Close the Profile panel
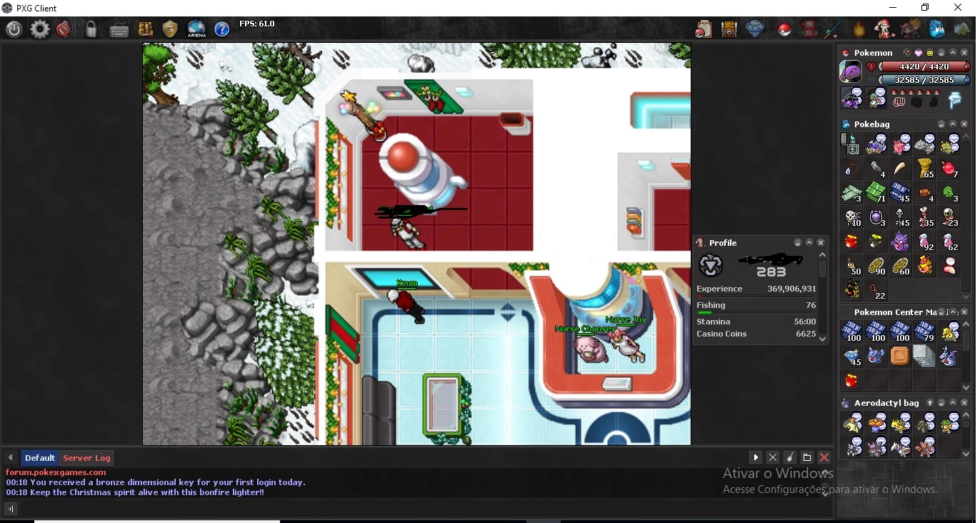This screenshot has height=523, width=980. tap(821, 243)
